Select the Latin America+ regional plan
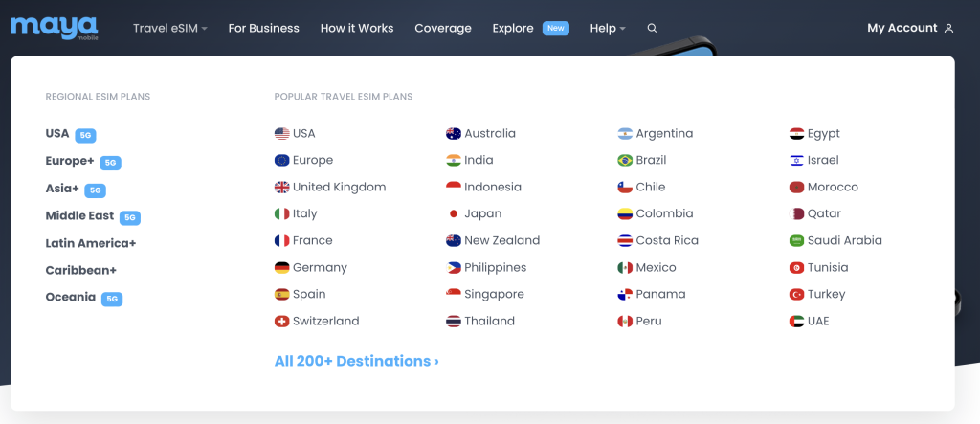This screenshot has height=424, width=980. click(x=91, y=243)
